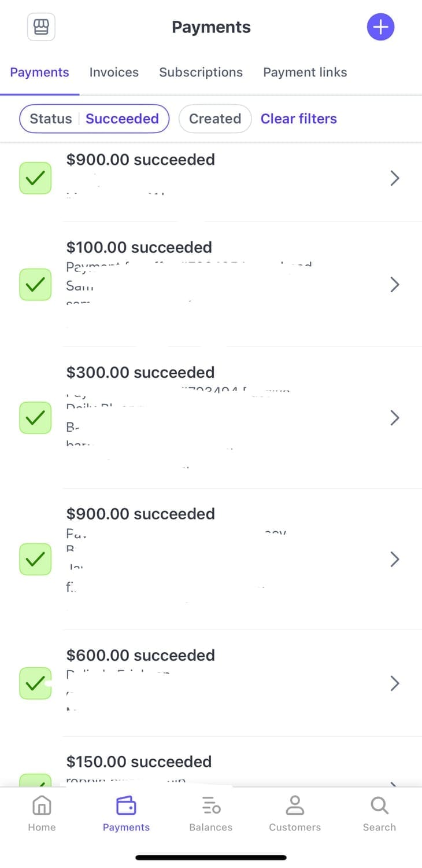Clear filters link
Image resolution: width=422 pixels, height=868 pixels.
tap(299, 119)
